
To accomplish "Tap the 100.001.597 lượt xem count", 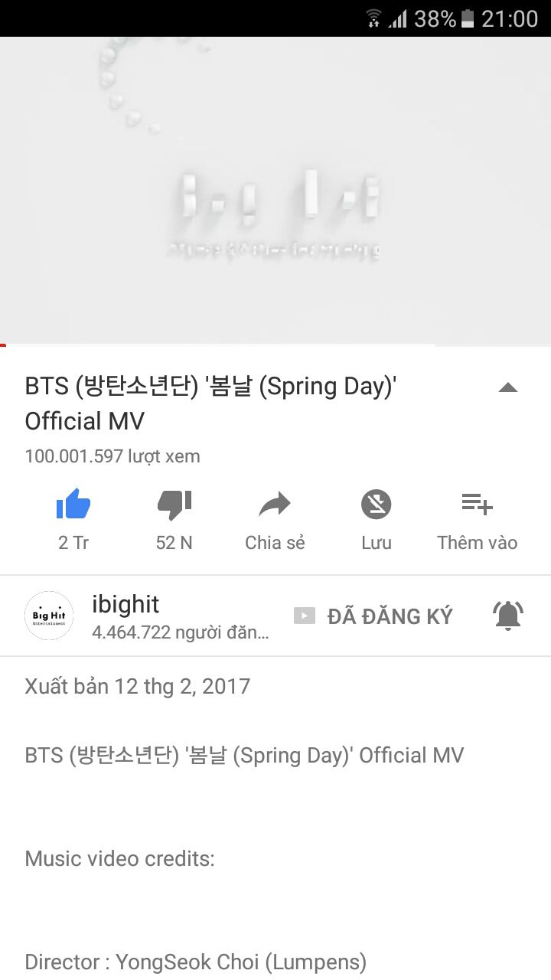I will (112, 456).
